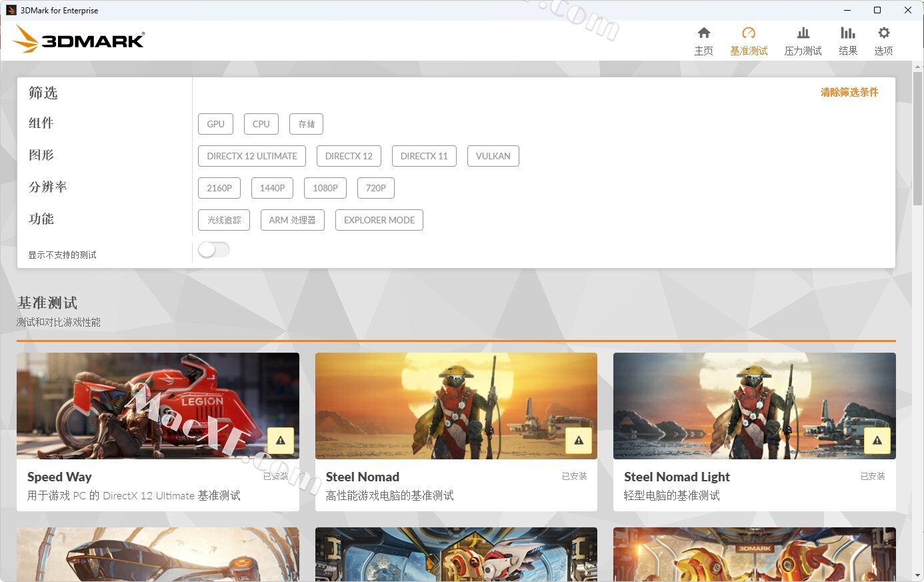Click the Steel Nomad Light warning icon
924x582 pixels.
coord(877,441)
